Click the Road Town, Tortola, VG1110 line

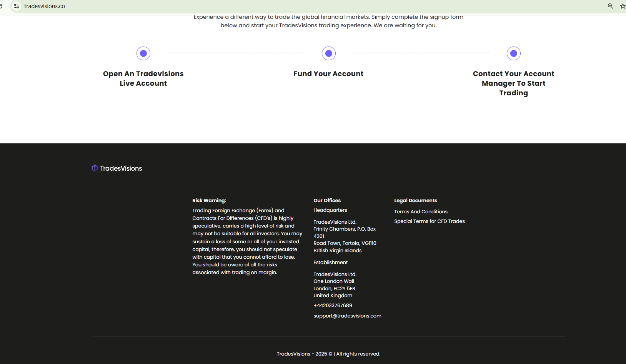[345, 243]
